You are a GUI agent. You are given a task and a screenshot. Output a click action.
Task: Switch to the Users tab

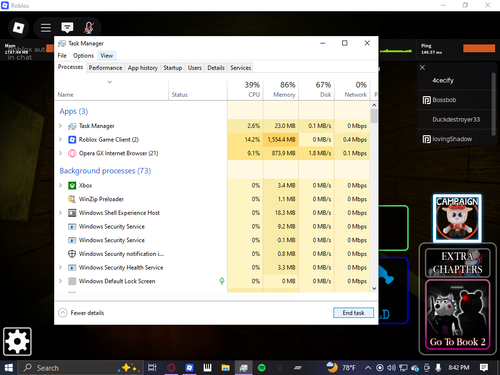point(195,68)
